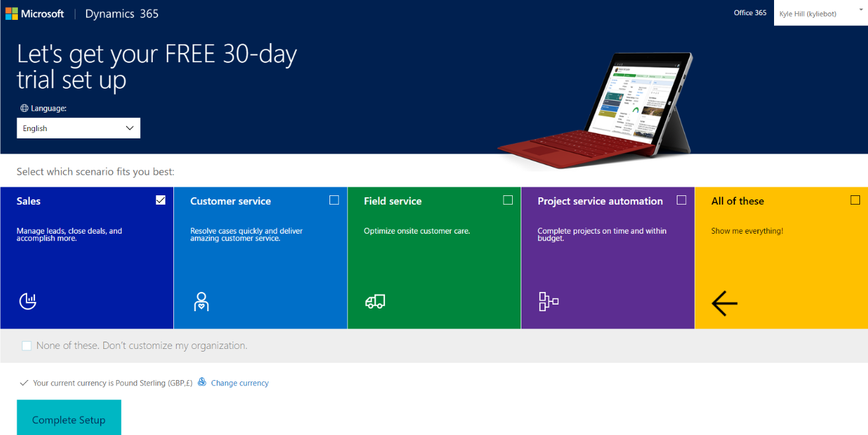Select the Project service automation heading

600,201
